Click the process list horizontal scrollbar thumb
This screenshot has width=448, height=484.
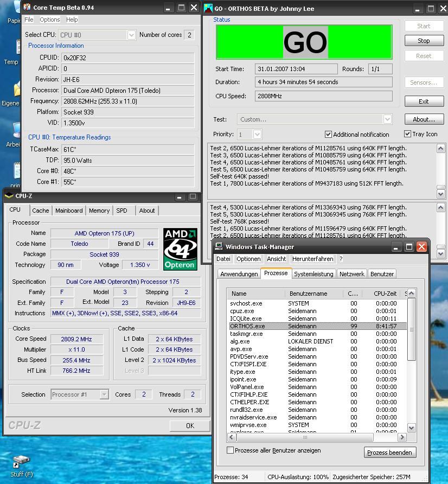(x=305, y=437)
